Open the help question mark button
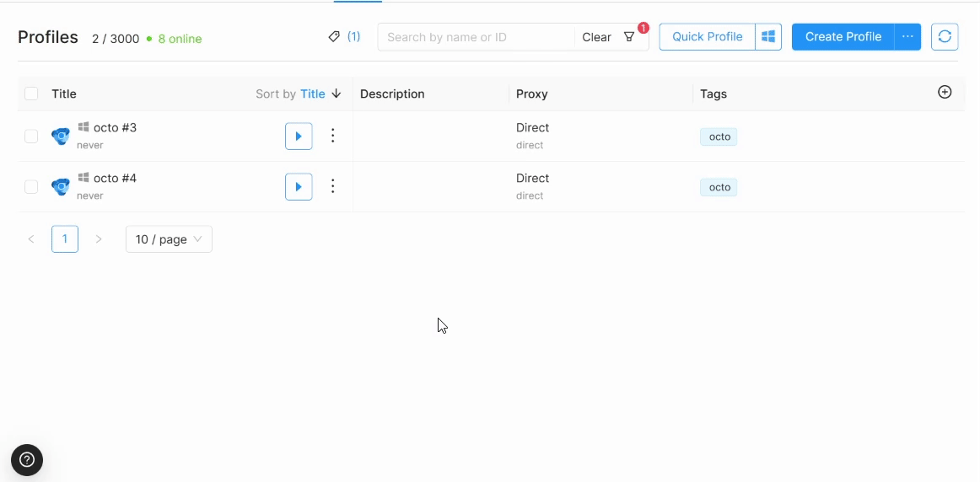 click(27, 460)
